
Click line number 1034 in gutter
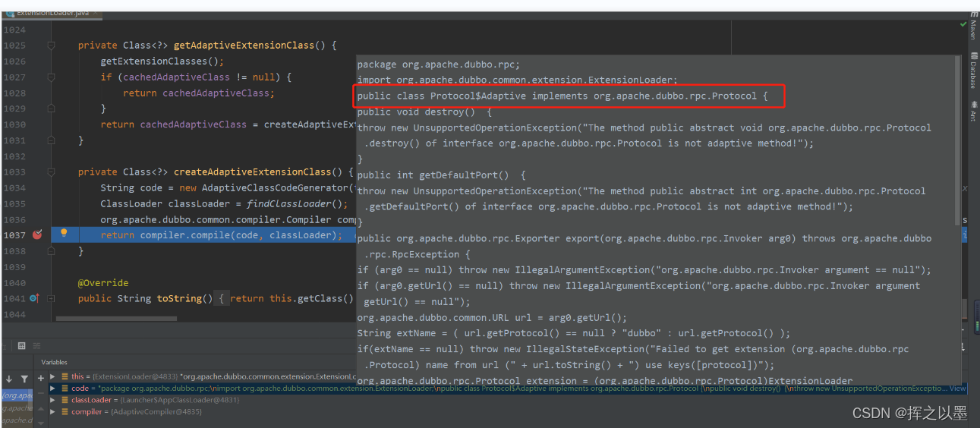click(14, 187)
